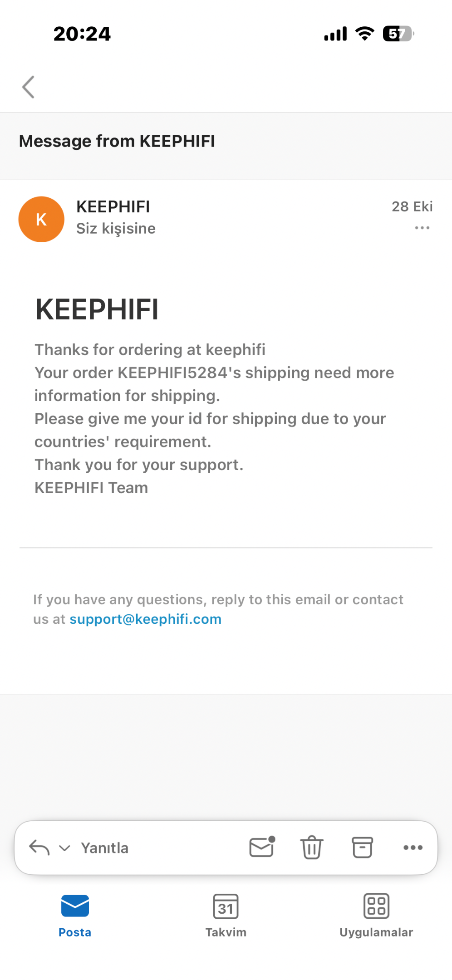Open more actions dots in reply bar
This screenshot has width=452, height=980.
pos(413,848)
